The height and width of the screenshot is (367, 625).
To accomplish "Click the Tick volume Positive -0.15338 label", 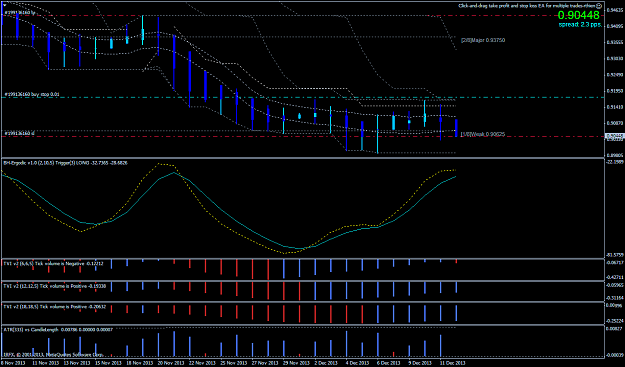I will [55, 286].
